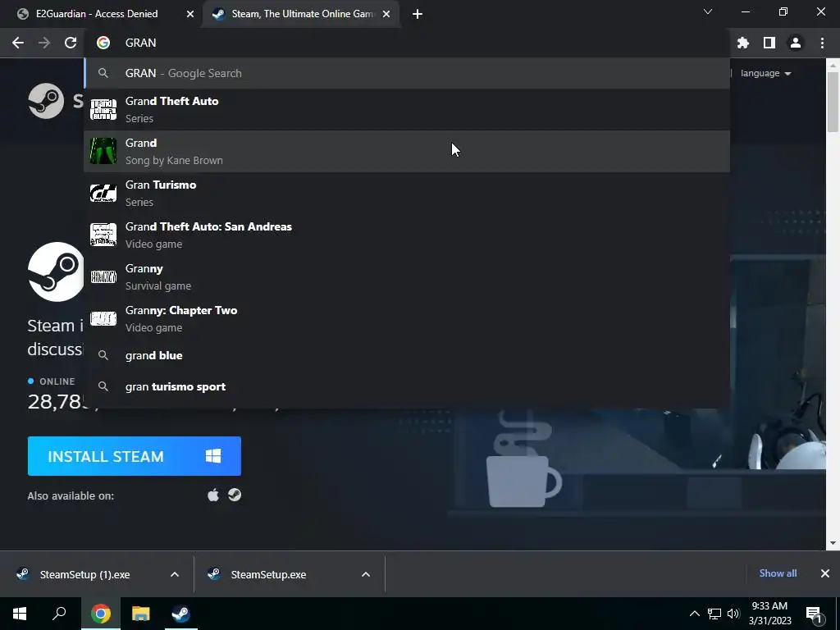
Task: Open the Windows Start menu
Action: coord(20,614)
